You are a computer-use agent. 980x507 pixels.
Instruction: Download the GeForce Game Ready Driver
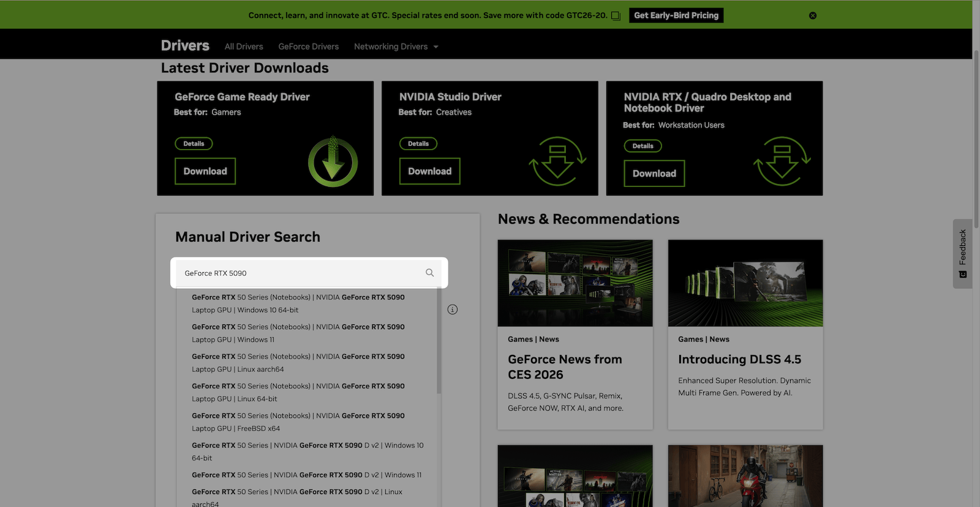pyautogui.click(x=205, y=171)
